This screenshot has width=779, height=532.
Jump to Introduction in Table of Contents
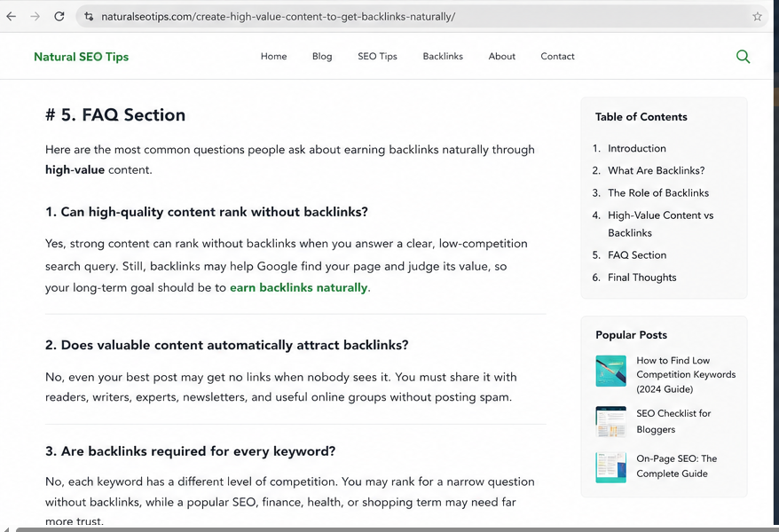637,148
